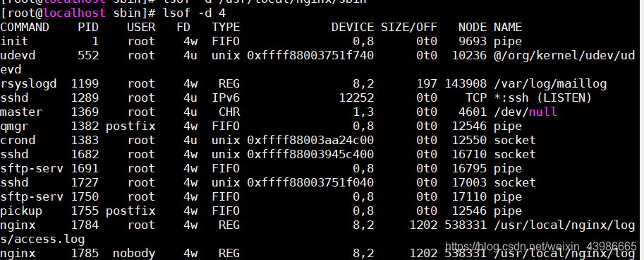Click PID 1785 of nginx
Image resolution: width=644 pixels, height=260 pixels.
coord(85,254)
